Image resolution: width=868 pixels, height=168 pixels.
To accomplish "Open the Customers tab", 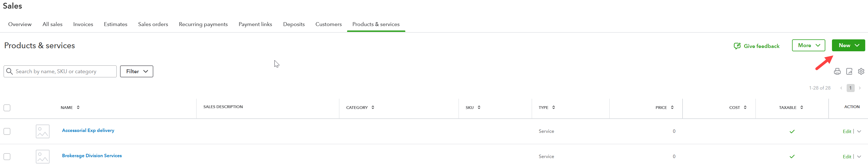I will click(328, 24).
